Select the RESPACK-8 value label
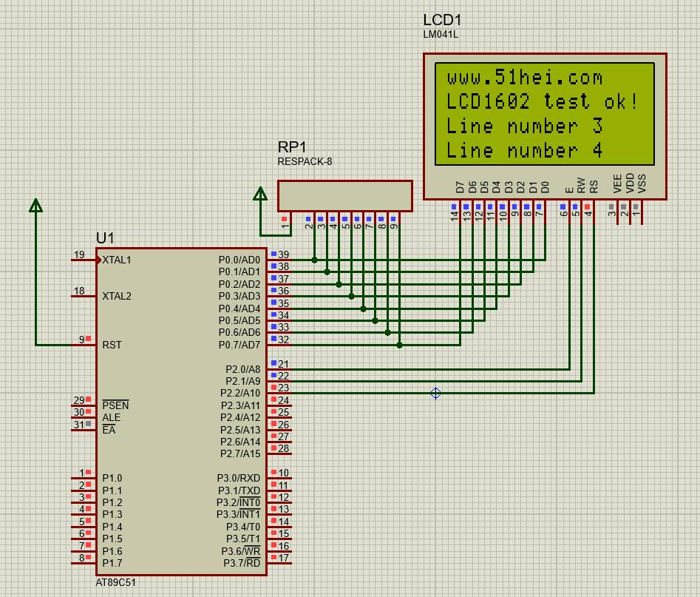 (x=305, y=161)
